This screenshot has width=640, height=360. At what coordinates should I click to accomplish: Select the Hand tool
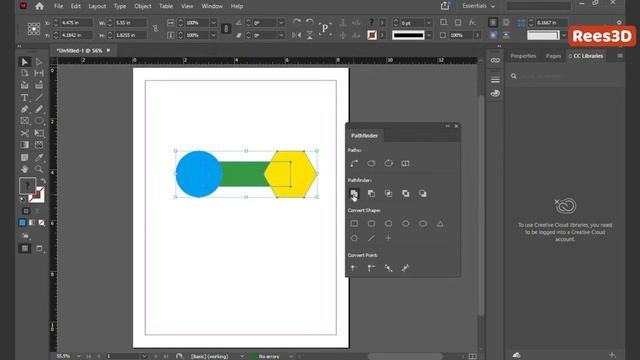click(25, 169)
